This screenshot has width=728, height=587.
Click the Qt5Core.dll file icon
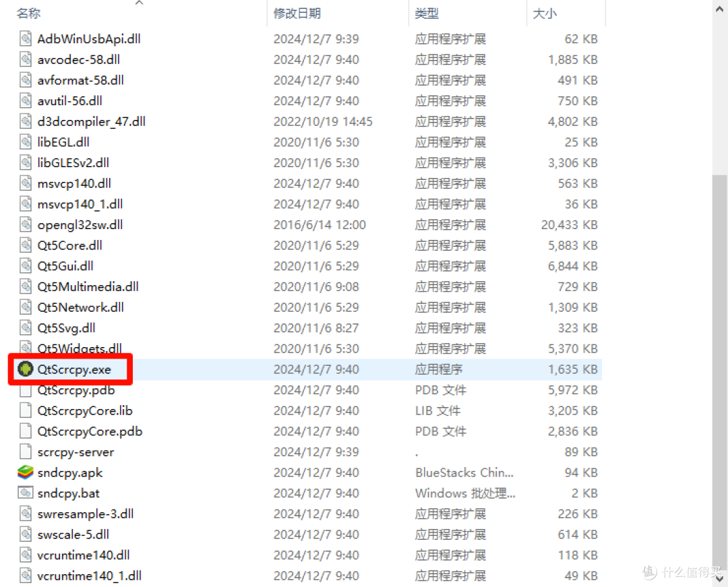coord(26,245)
